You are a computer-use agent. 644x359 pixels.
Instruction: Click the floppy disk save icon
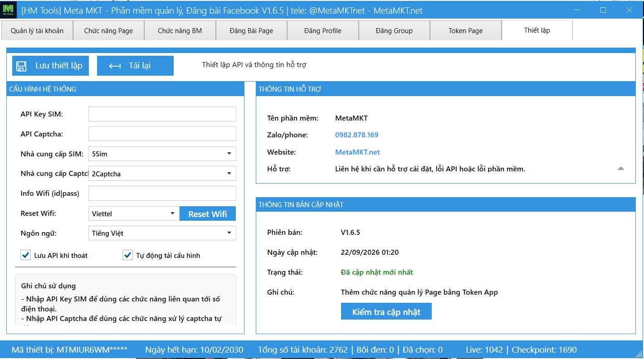tap(21, 66)
